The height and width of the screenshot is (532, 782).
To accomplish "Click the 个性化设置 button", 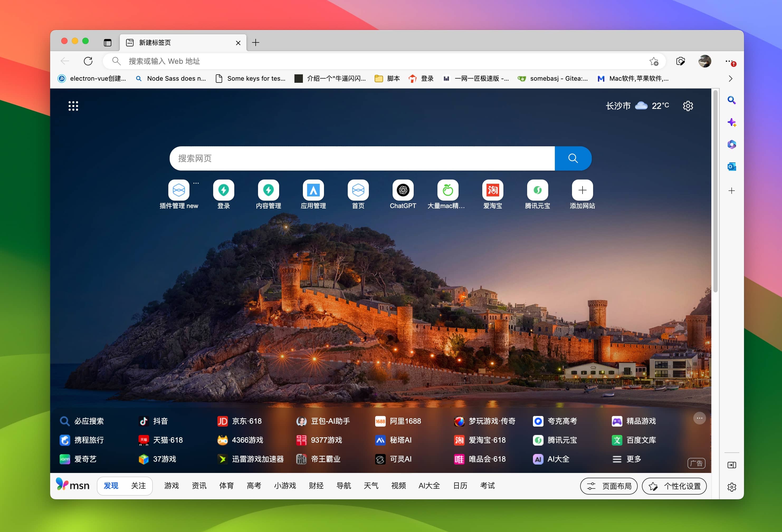I will tap(674, 486).
